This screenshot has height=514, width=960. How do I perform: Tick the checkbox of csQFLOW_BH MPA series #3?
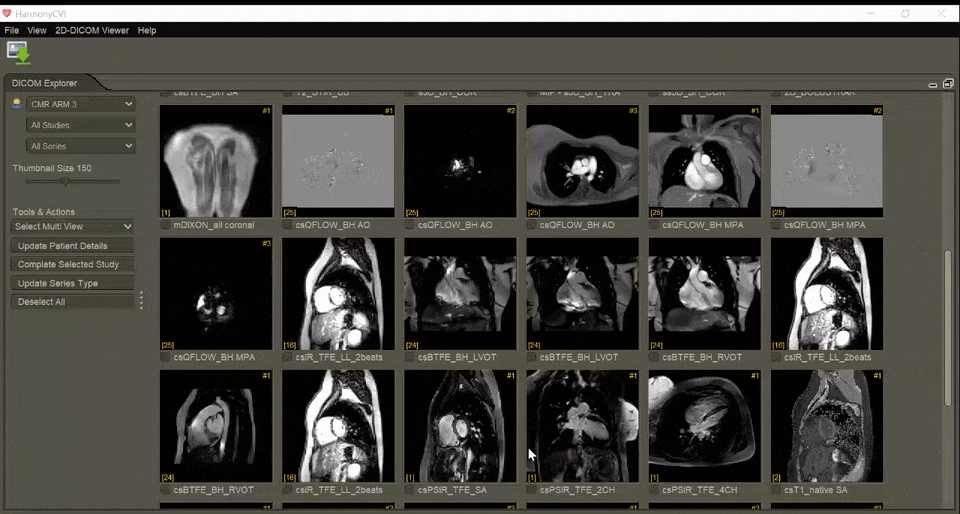point(165,357)
